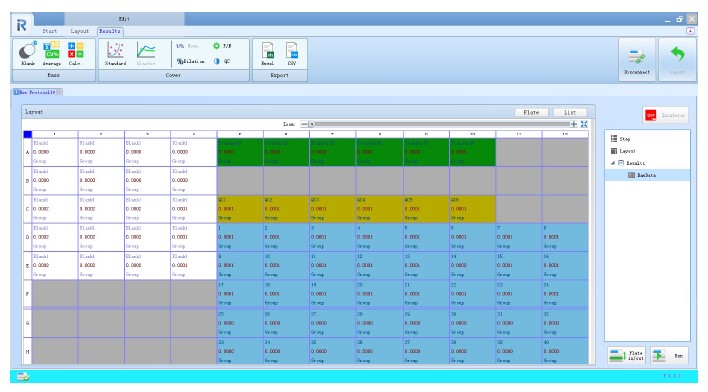Click the blue sample 8 well
The height and width of the screenshot is (392, 708).
click(565, 237)
